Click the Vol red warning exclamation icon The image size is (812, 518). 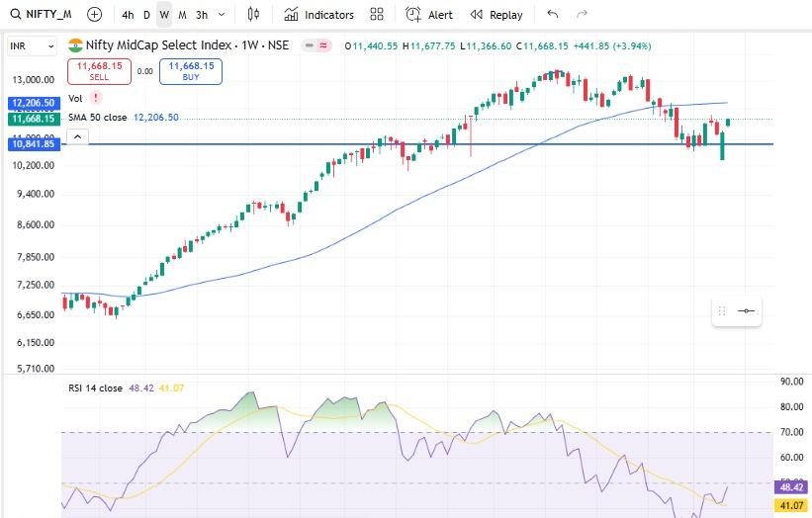[x=96, y=98]
